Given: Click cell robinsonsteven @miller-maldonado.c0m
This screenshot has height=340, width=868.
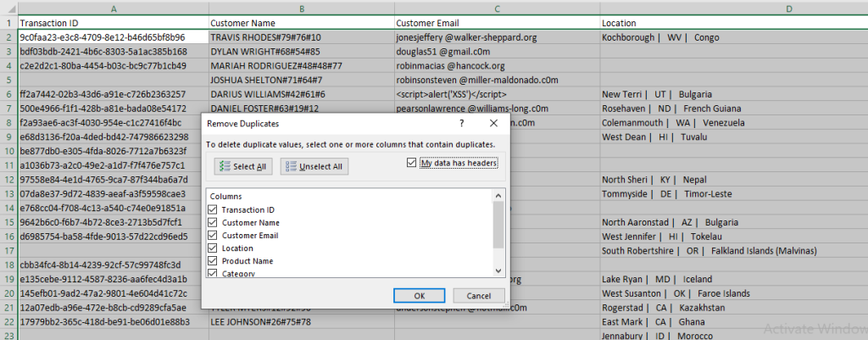Looking at the screenshot, I should pyautogui.click(x=497, y=80).
